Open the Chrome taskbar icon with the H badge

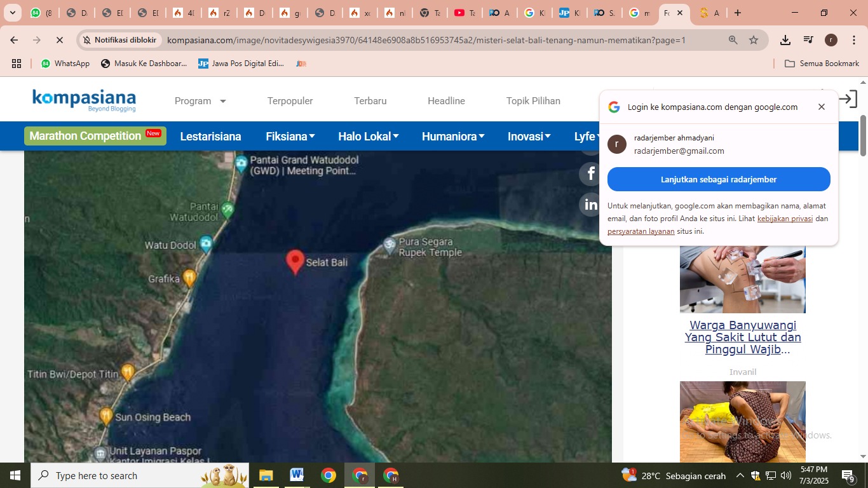coord(391,475)
